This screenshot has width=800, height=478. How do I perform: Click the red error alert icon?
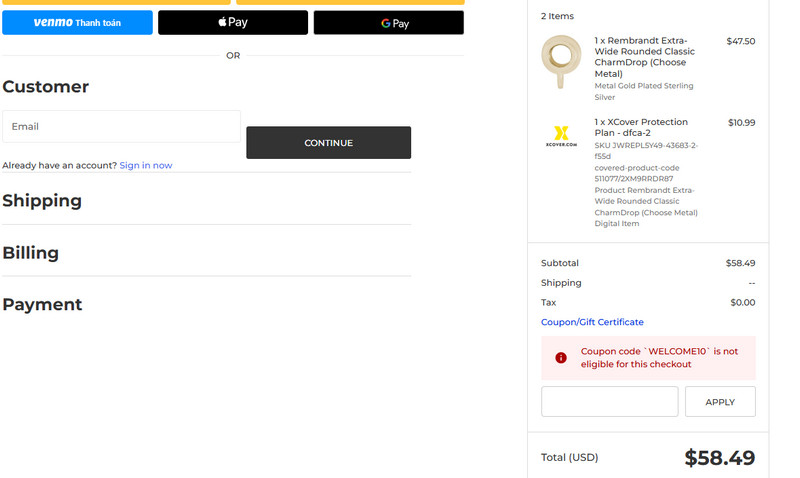[x=561, y=358]
